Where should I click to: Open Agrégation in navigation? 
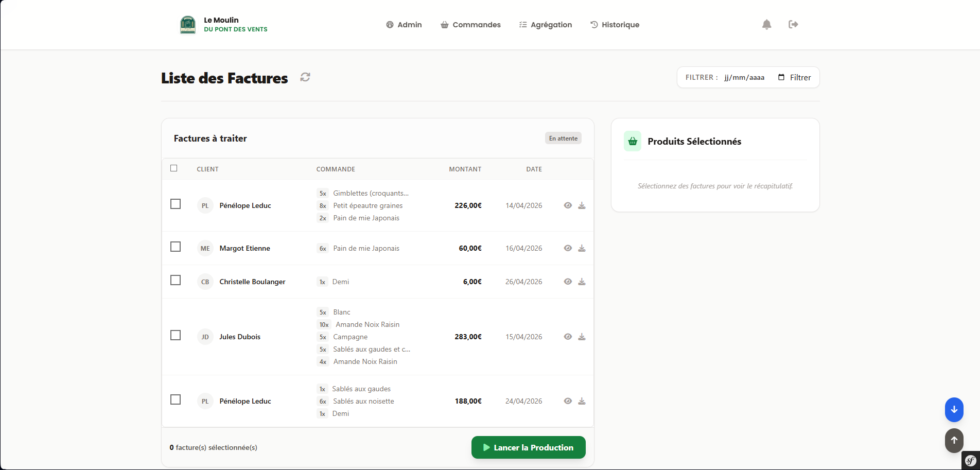pos(546,25)
